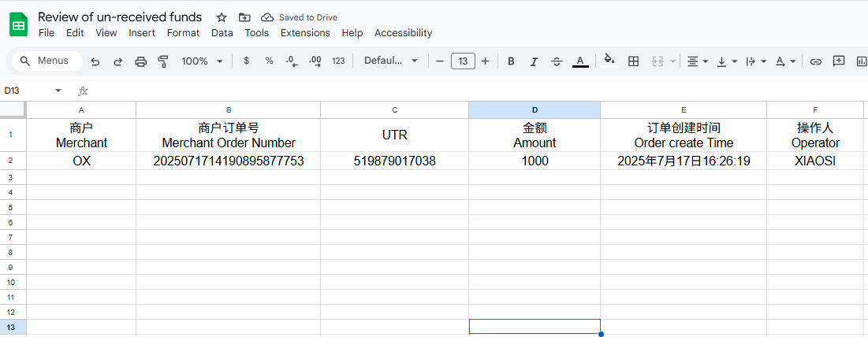The width and height of the screenshot is (868, 337).
Task: Click the Move to folder icon
Action: (244, 17)
